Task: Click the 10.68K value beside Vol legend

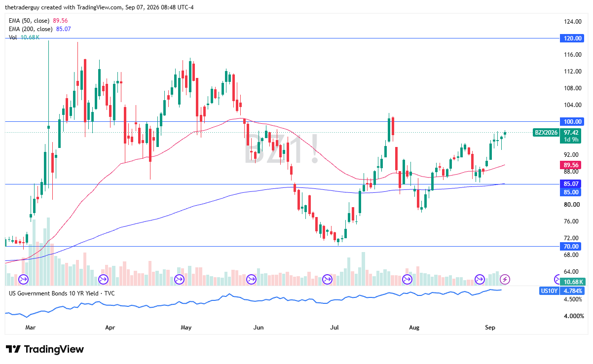Action: click(30, 37)
